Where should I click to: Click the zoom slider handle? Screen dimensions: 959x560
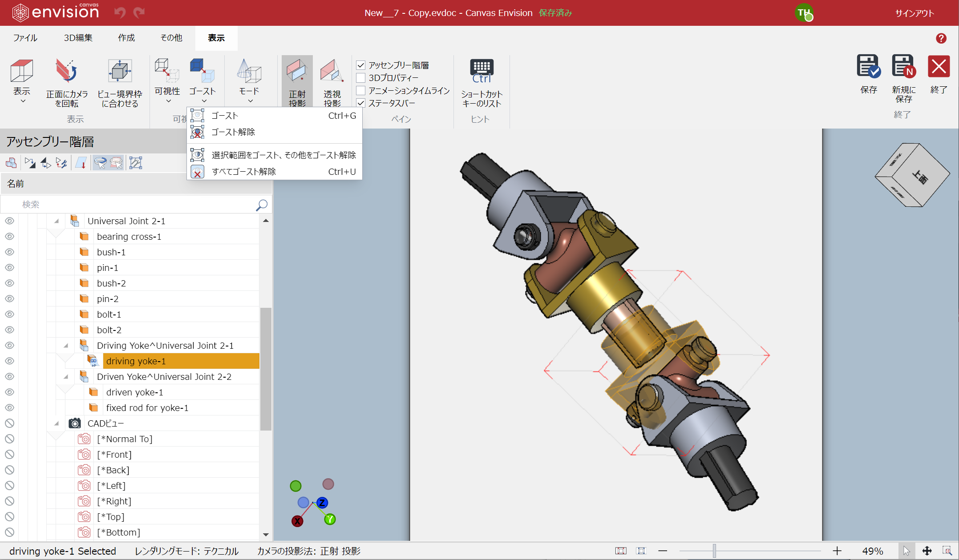pos(714,551)
